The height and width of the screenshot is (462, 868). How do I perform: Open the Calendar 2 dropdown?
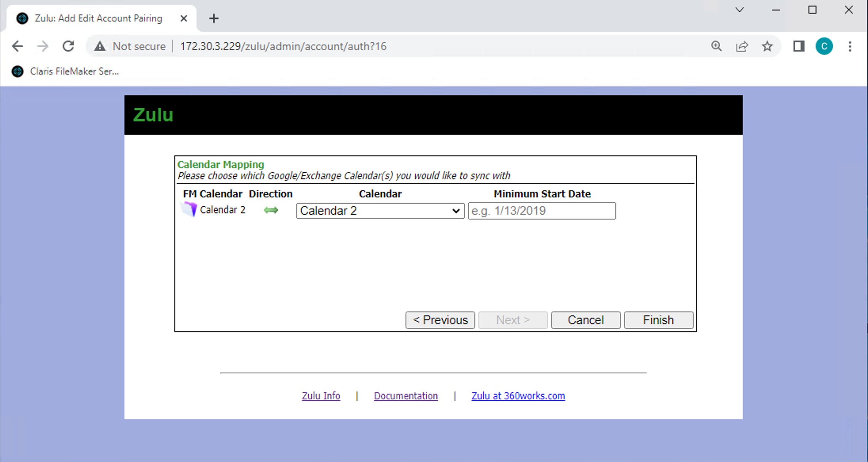coord(380,211)
